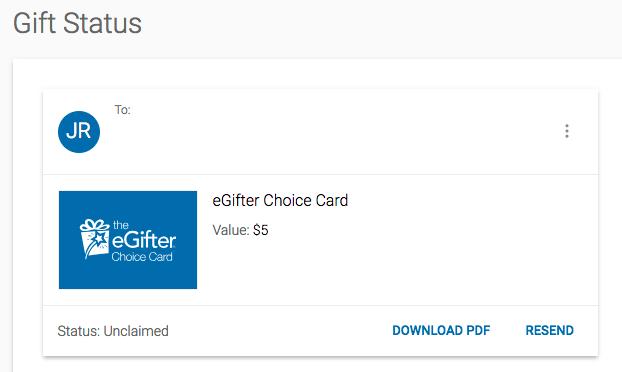Click the Choice Card text inside the card image

[x=142, y=257]
